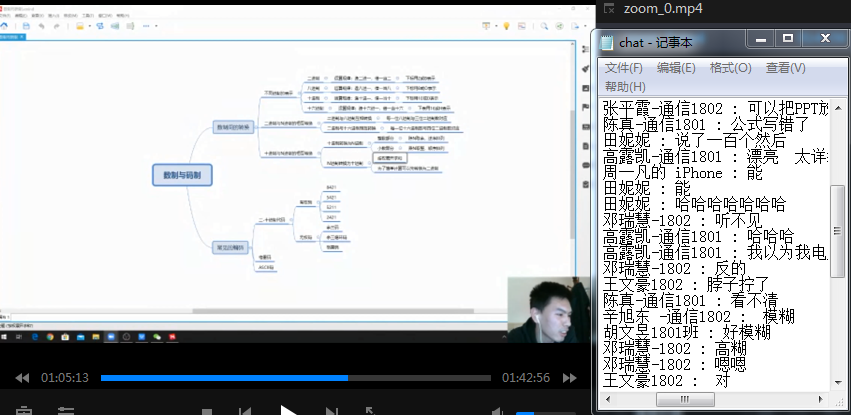Click the chat line '脖子拧了'
This screenshot has height=415, width=851.
click(x=738, y=284)
